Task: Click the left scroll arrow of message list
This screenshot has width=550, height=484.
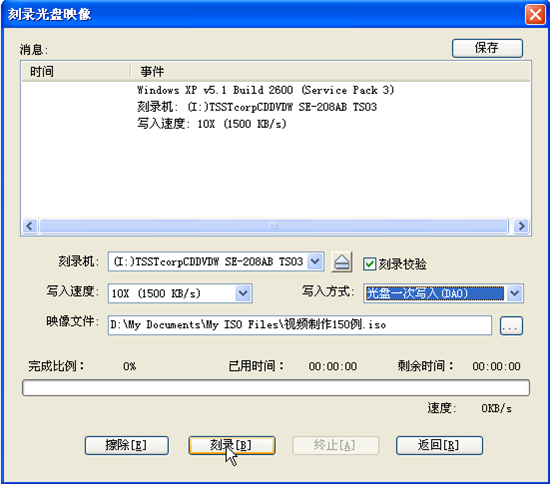Action: point(30,226)
